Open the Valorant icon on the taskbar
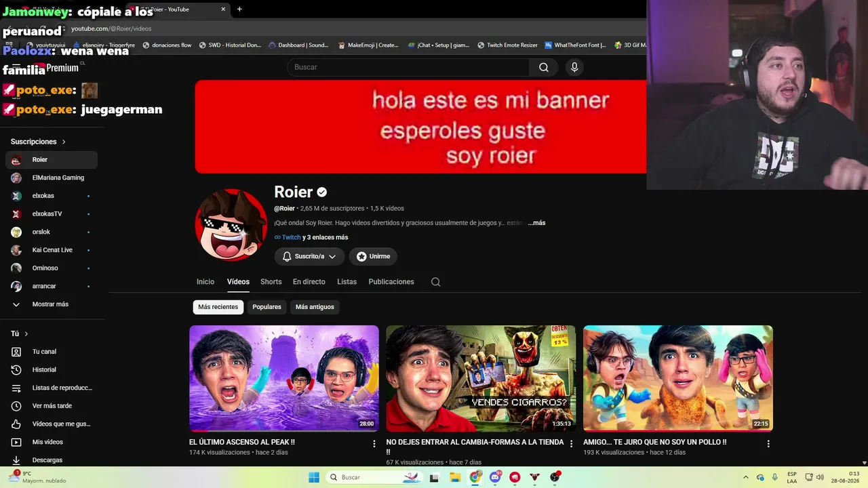 pos(535,477)
